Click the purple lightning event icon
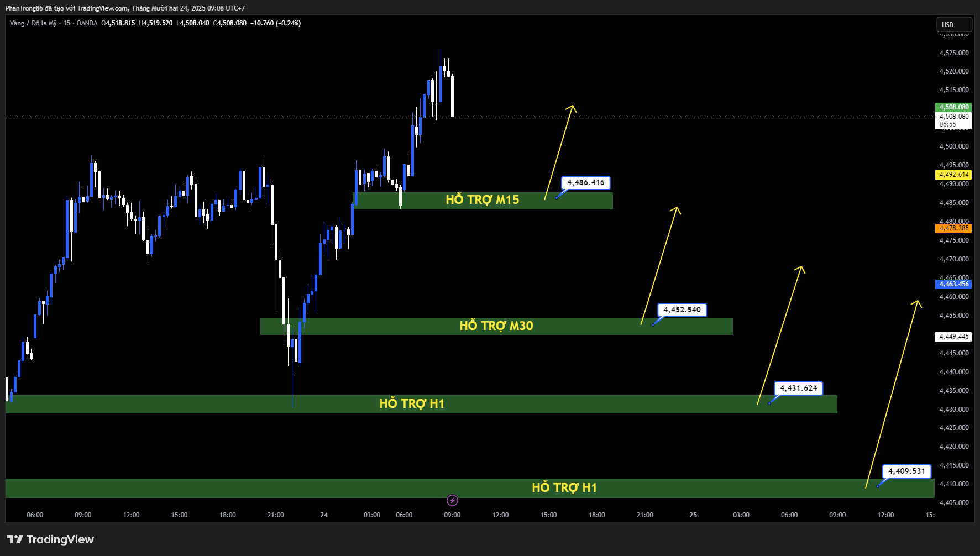Viewport: 980px width, 556px height. tap(452, 501)
